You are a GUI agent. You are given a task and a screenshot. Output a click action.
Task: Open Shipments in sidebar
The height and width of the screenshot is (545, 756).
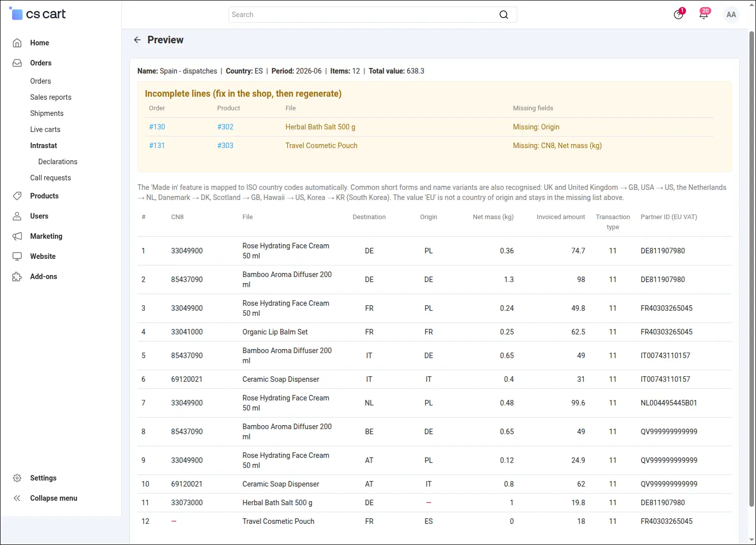pos(47,113)
